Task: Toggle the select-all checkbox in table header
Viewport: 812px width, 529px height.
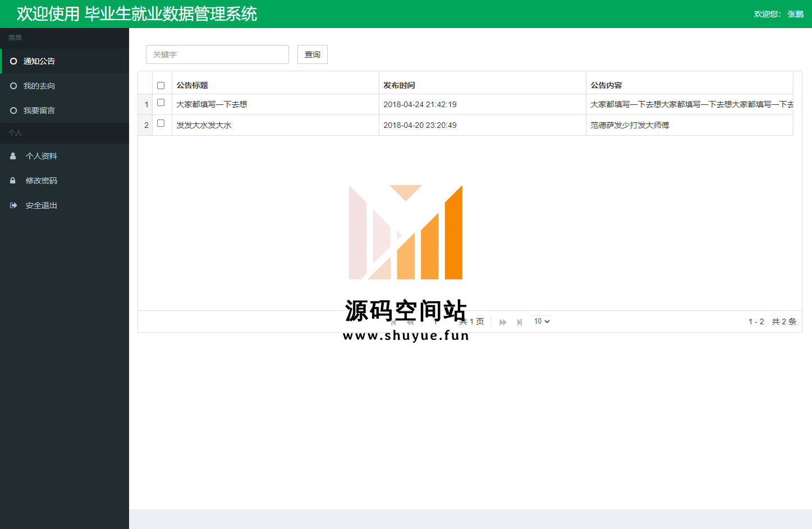Action: tap(161, 86)
